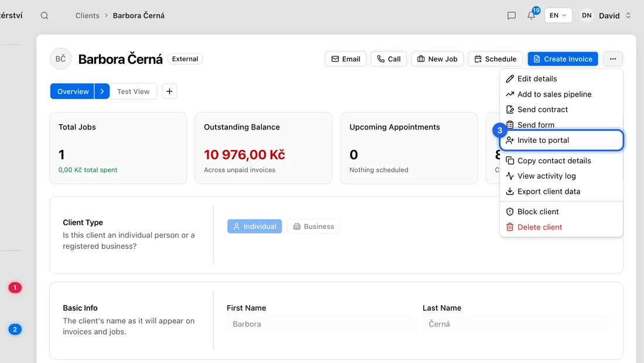
Task: Set client type to Business
Action: coord(313,226)
